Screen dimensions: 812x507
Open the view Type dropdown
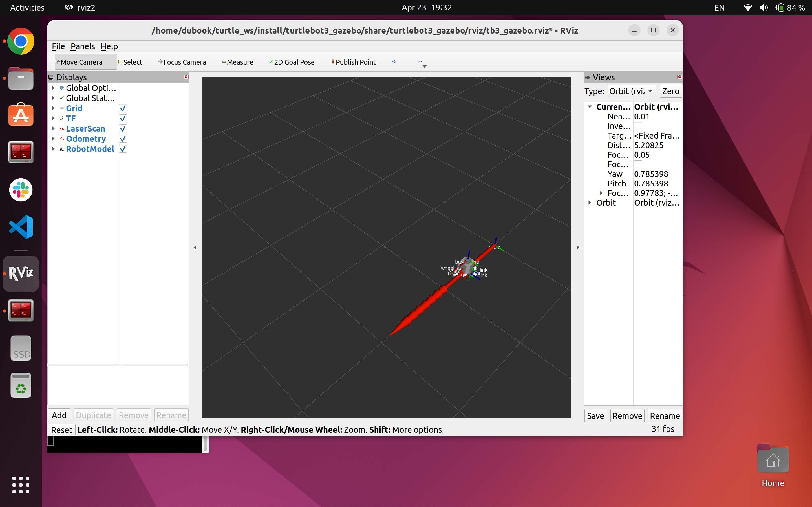pyautogui.click(x=631, y=91)
